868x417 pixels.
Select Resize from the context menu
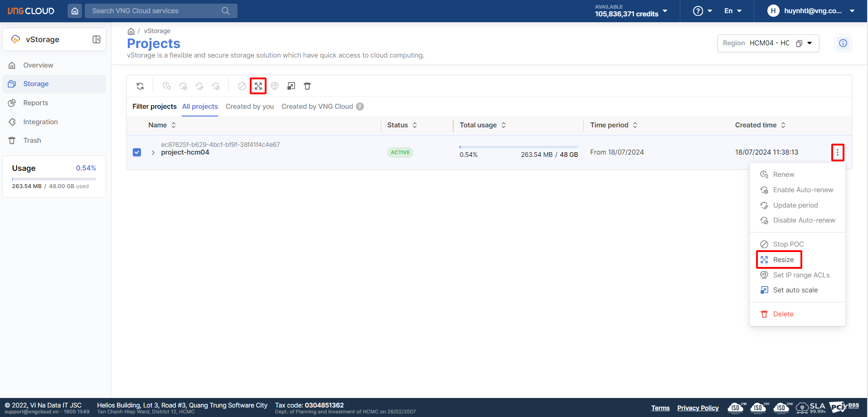point(783,260)
